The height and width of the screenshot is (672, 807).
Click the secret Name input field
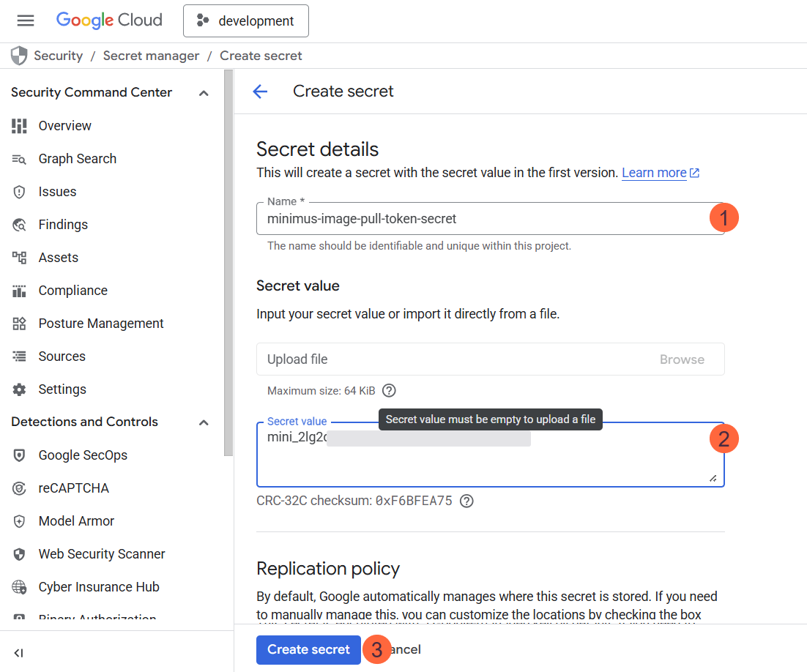[x=439, y=218]
